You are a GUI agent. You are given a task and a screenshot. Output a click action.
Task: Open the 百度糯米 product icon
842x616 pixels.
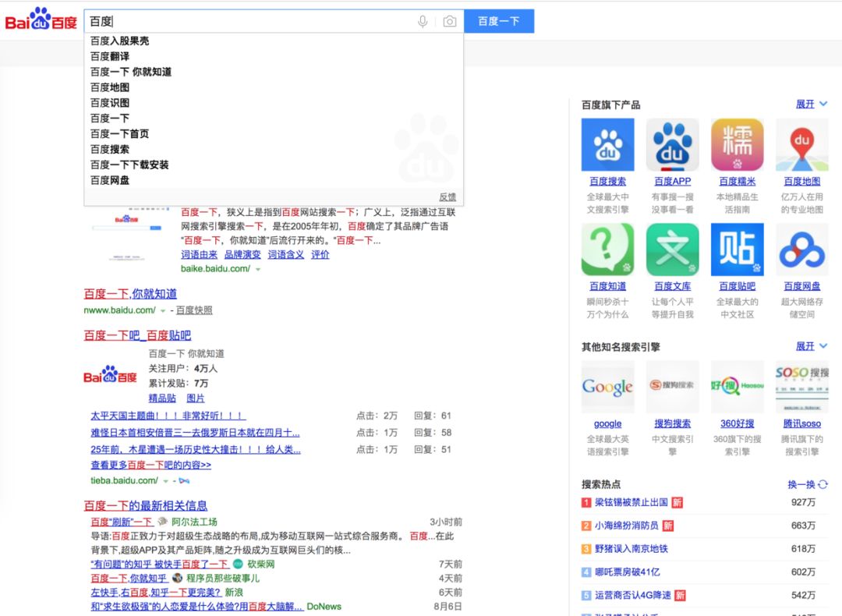click(738, 144)
